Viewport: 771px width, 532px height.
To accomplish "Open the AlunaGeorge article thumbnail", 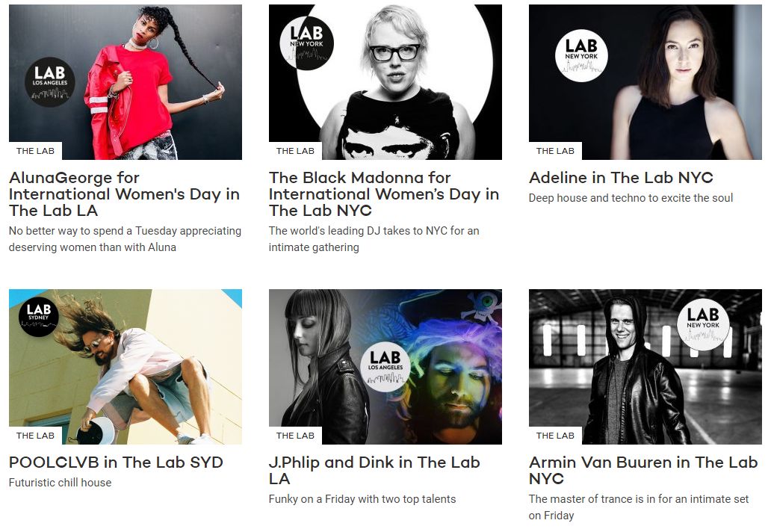I will coord(126,82).
